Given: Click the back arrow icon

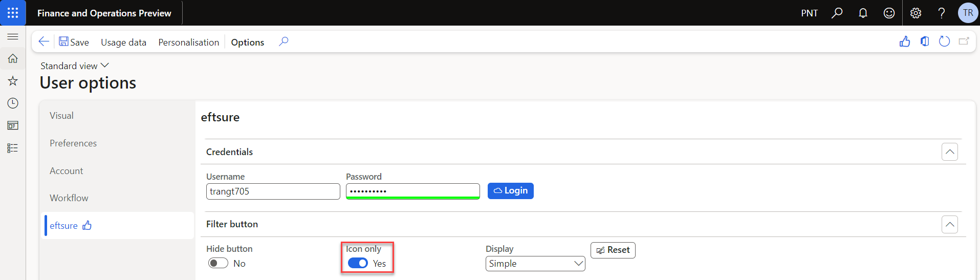Looking at the screenshot, I should [44, 42].
